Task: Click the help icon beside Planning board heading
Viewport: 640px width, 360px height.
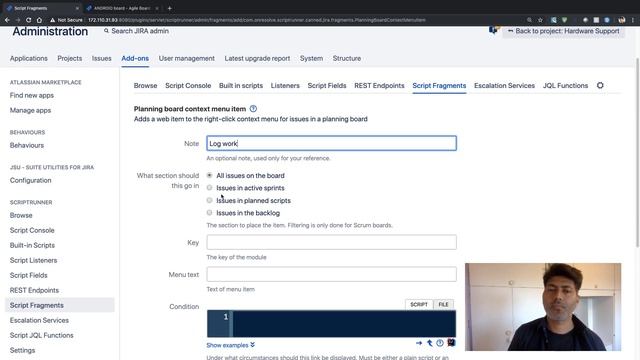Action: [253, 109]
